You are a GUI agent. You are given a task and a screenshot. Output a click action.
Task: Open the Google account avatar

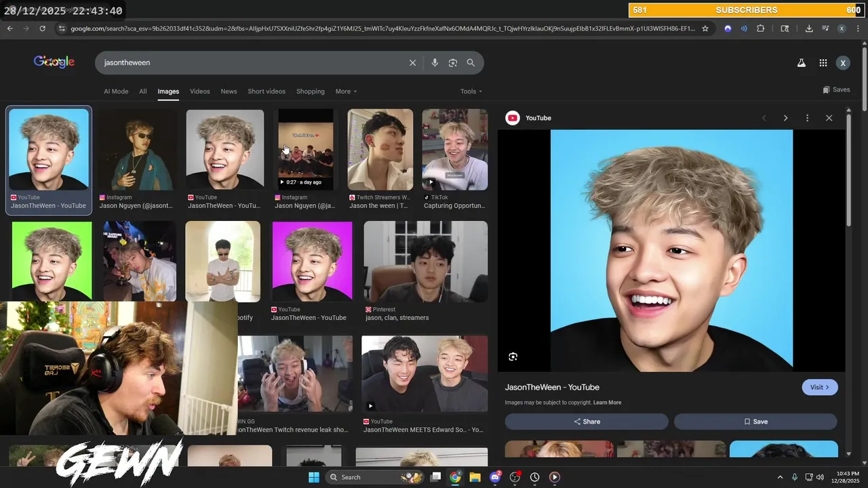click(843, 63)
